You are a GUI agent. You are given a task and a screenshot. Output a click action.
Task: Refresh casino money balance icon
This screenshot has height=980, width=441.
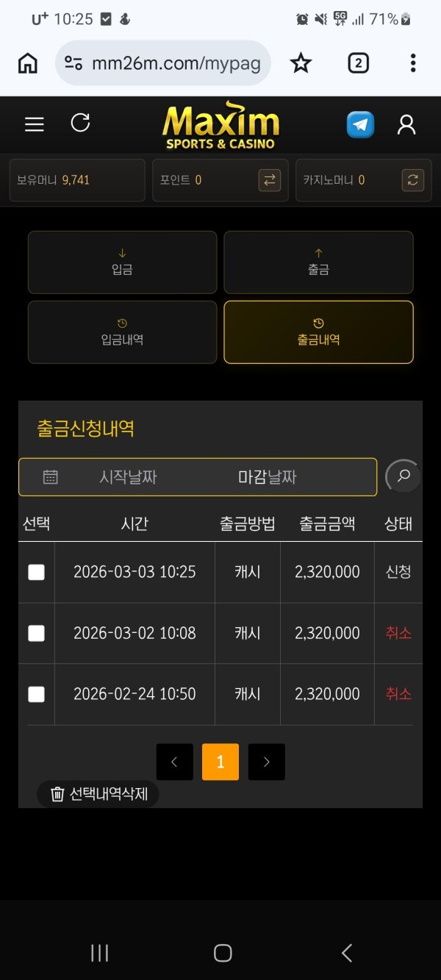click(x=413, y=180)
